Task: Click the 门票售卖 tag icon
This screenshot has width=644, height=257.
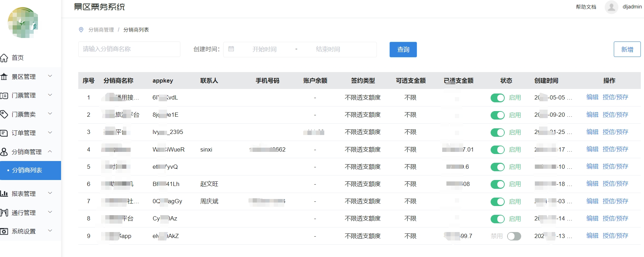Action: coord(4,114)
